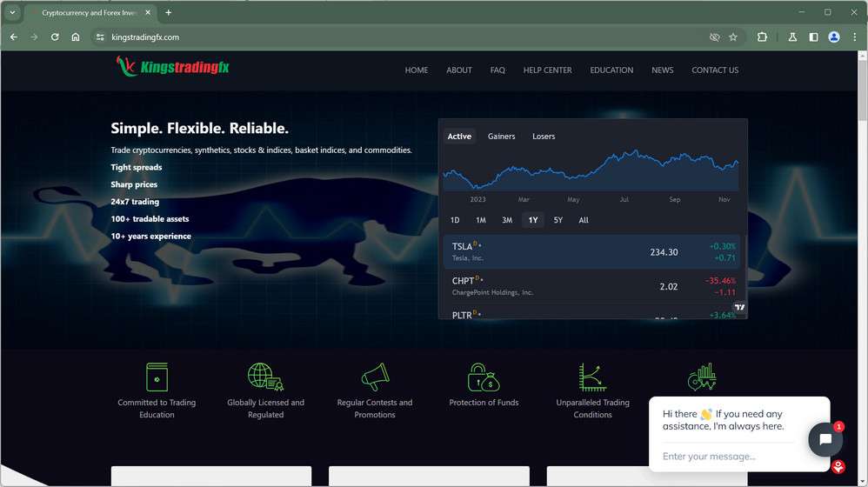Open the browser home page icon

pyautogui.click(x=76, y=37)
